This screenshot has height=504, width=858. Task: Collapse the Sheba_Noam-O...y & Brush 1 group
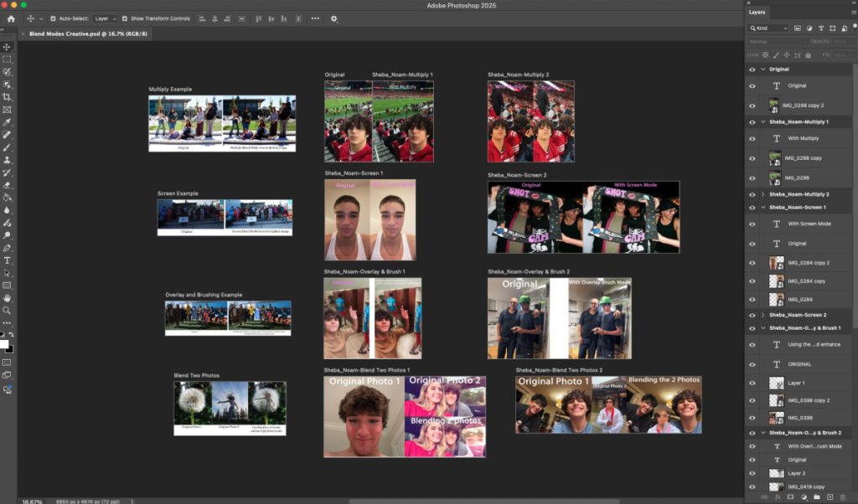pos(762,328)
